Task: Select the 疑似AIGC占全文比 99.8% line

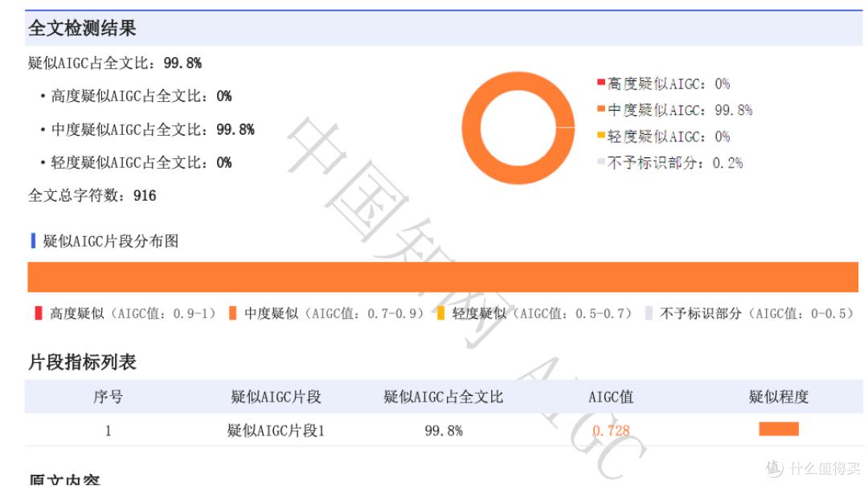Action: pos(115,63)
